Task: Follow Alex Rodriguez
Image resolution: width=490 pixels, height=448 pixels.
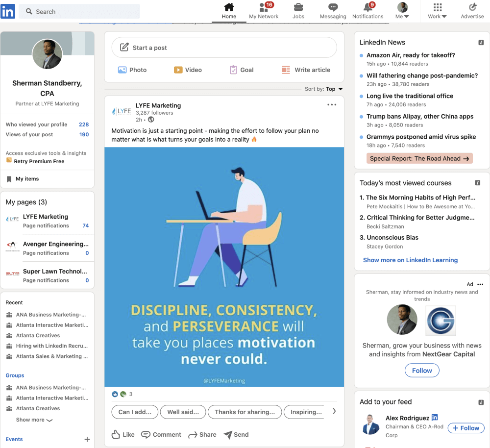Action: click(x=465, y=428)
